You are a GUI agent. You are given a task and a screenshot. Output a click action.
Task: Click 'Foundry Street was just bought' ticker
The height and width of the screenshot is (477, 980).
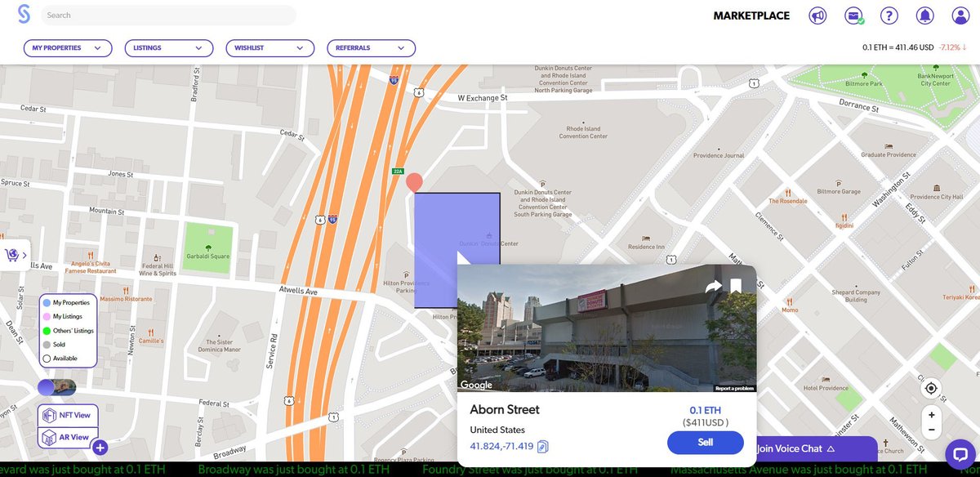[529, 470]
